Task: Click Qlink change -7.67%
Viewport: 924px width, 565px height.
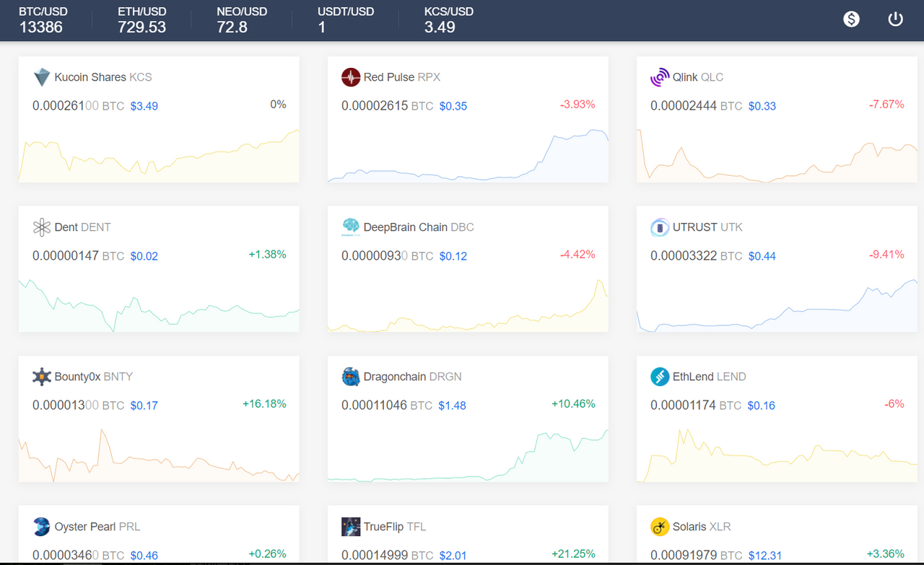Action: pos(886,105)
